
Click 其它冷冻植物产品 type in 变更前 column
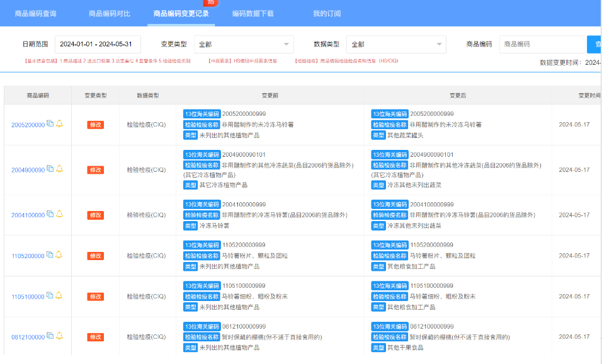pyautogui.click(x=224, y=185)
